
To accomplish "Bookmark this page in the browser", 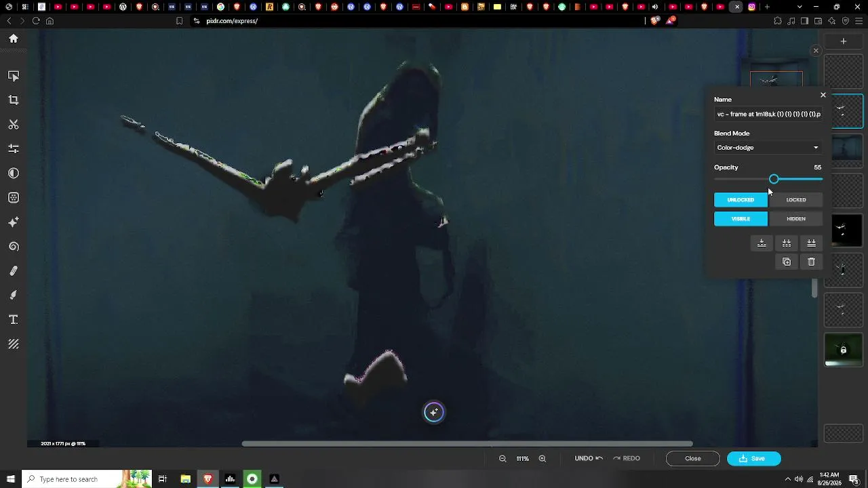I will (179, 21).
